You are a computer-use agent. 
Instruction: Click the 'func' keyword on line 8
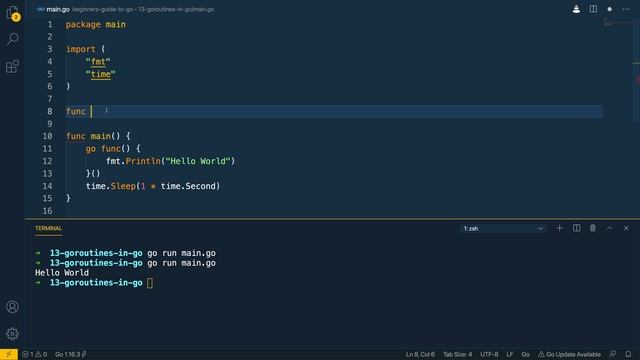click(x=76, y=111)
